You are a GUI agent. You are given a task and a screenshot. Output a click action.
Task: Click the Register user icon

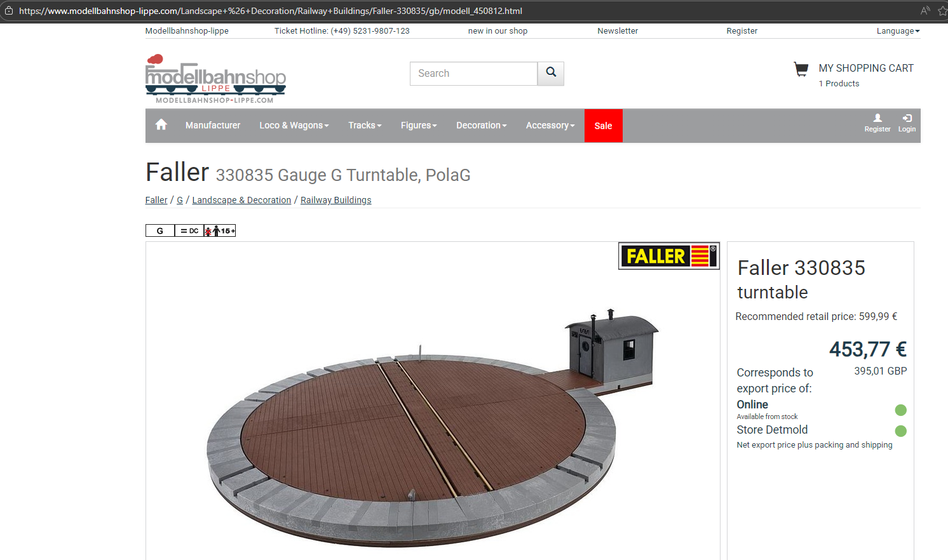pos(877,123)
